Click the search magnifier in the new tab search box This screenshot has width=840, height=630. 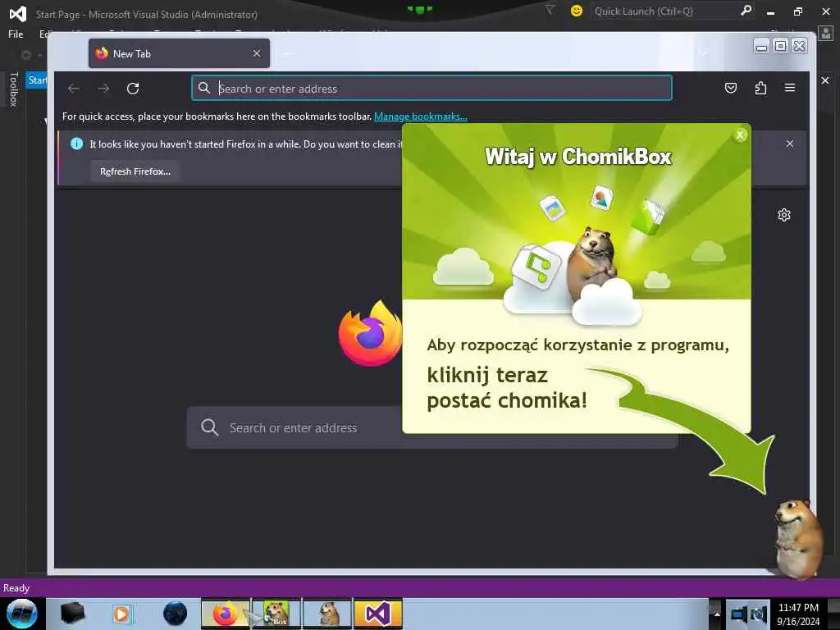[209, 427]
